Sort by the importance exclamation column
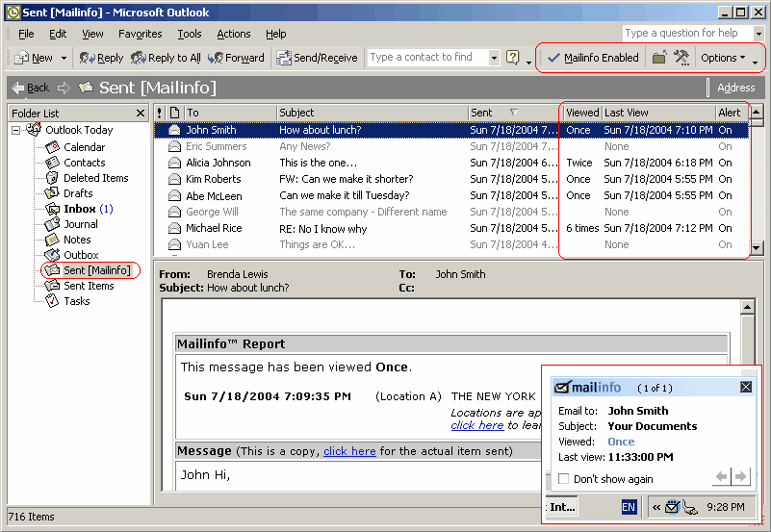 coord(160,113)
